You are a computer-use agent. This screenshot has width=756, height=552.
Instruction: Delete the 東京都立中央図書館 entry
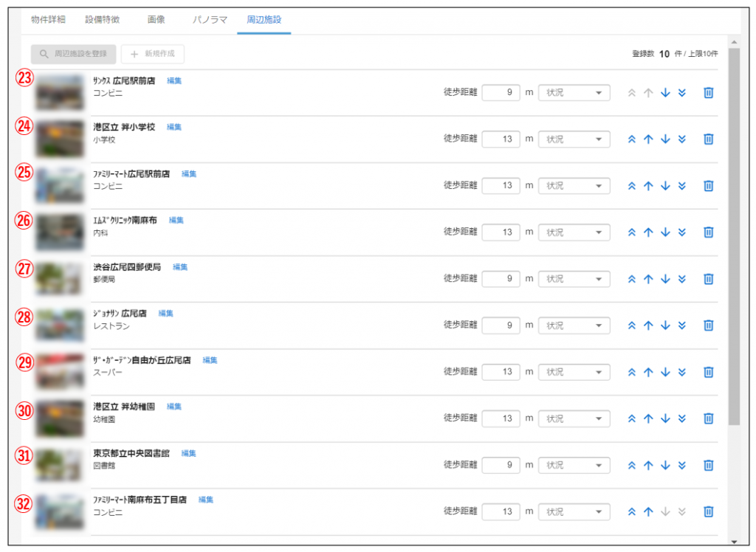point(708,465)
